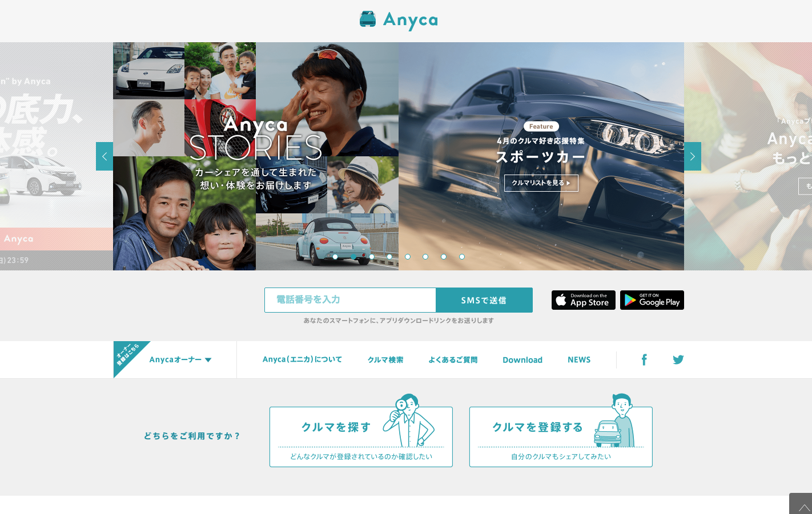Click the Feature badge on sports car slide

[x=541, y=127]
